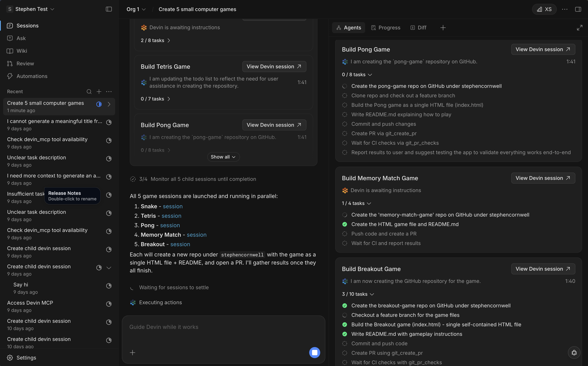Toggle 'Checkout a feature branch' task circle

point(344,315)
